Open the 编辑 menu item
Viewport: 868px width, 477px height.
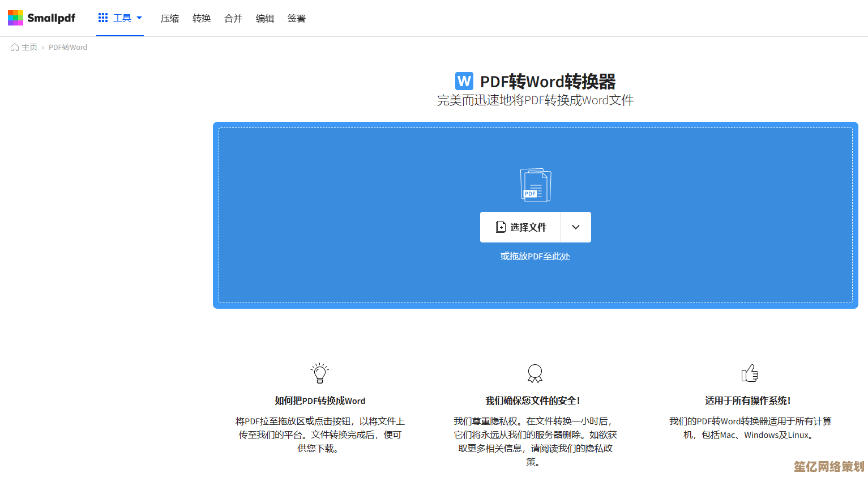point(265,19)
